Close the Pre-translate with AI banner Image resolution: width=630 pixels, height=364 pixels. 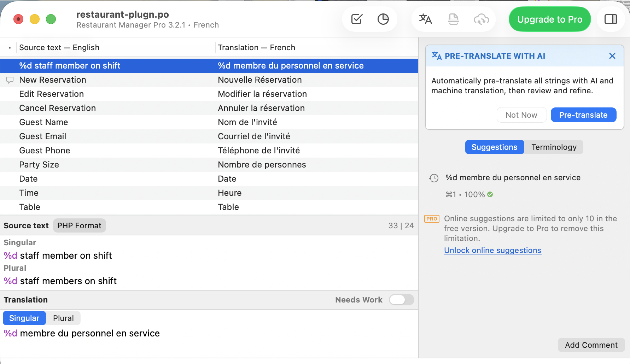[x=612, y=56]
